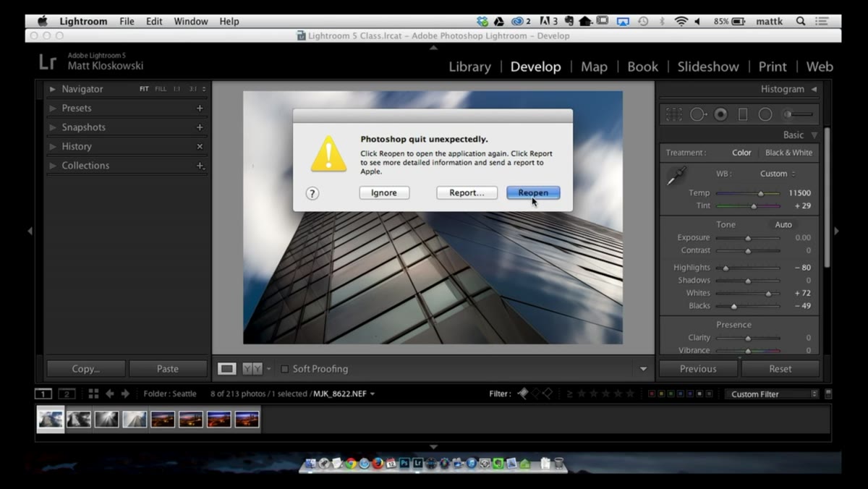The width and height of the screenshot is (868, 489).
Task: Expand the Collections panel
Action: [x=53, y=166]
